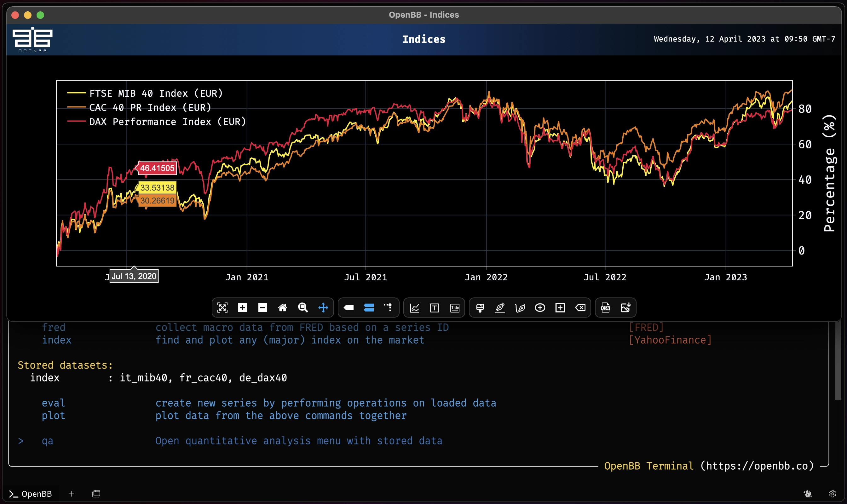The height and width of the screenshot is (504, 847).
Task: Click the de_dax40 dataset name
Action: [263, 378]
